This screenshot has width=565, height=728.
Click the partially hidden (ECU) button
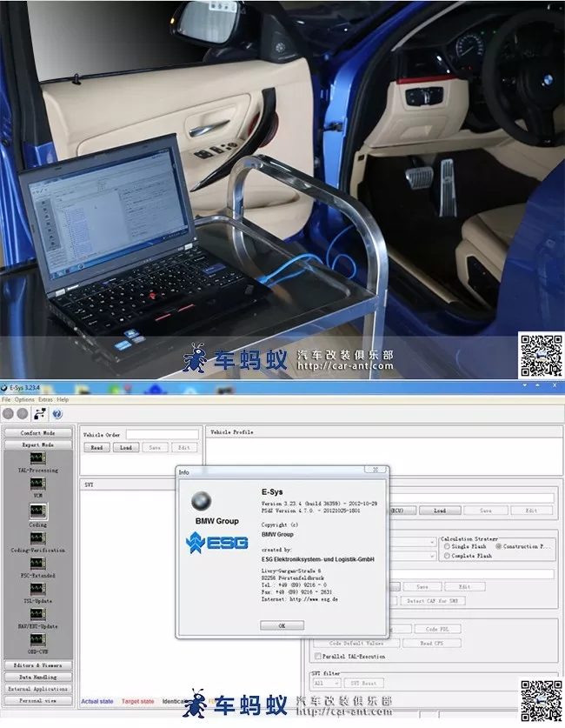pos(402,511)
